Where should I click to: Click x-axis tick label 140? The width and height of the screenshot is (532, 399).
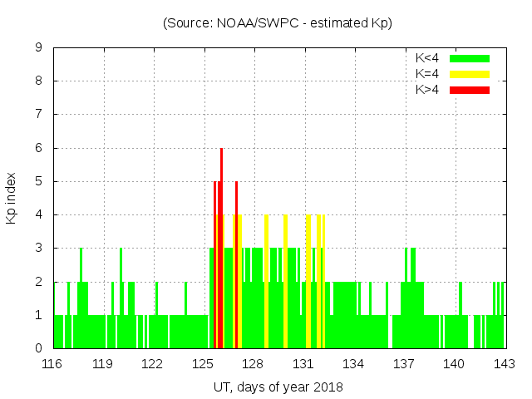[x=454, y=364]
